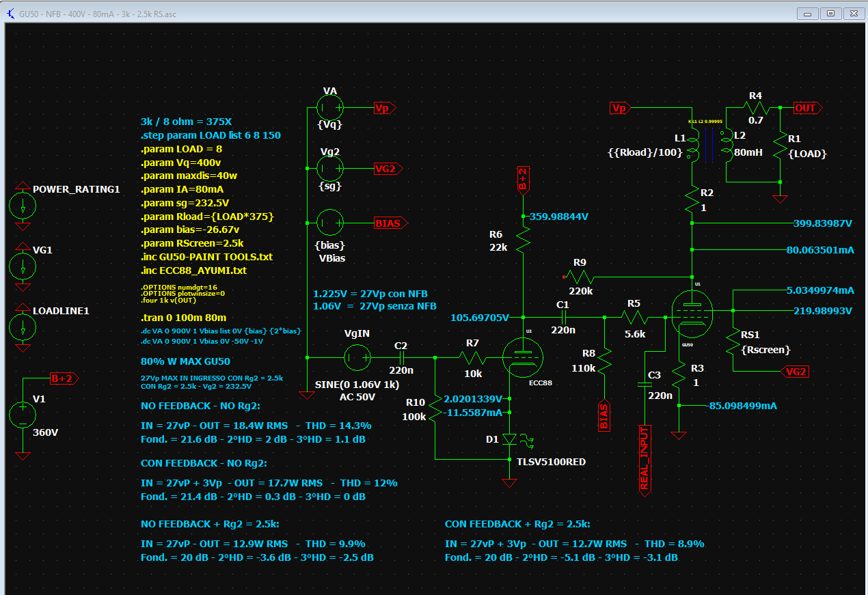
Task: Click the VgIN sine voltage source
Action: pos(357,357)
